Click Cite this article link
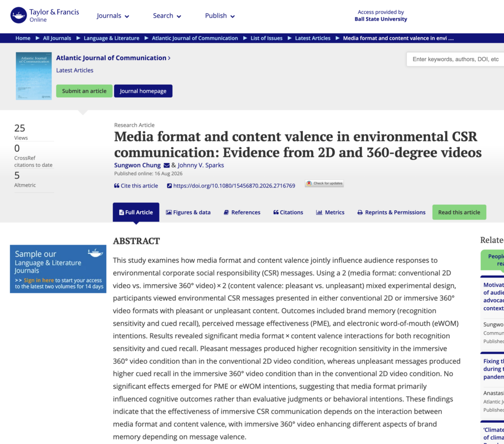This screenshot has width=504, height=444. click(x=136, y=186)
